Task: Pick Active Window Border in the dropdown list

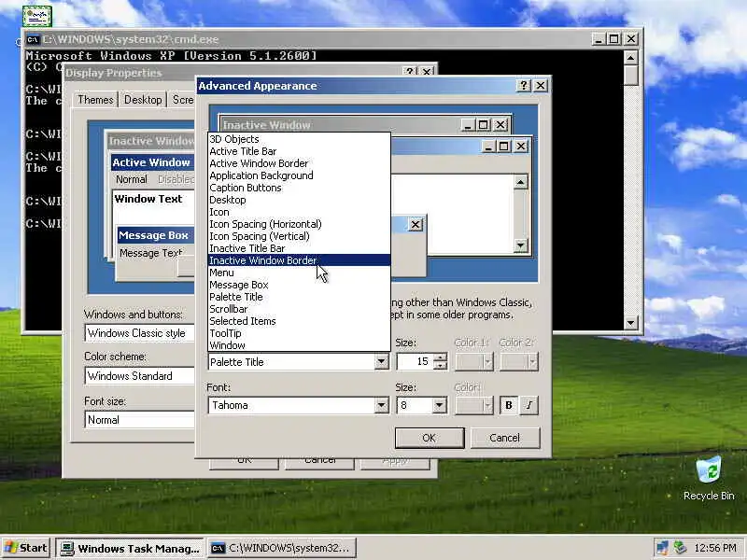Action: coord(299,163)
